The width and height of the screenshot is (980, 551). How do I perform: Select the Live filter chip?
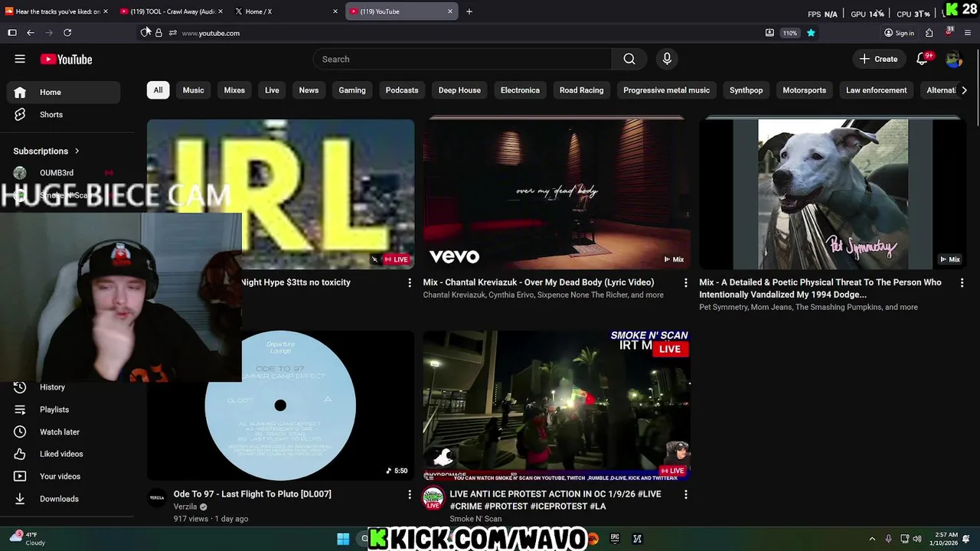[x=272, y=90]
